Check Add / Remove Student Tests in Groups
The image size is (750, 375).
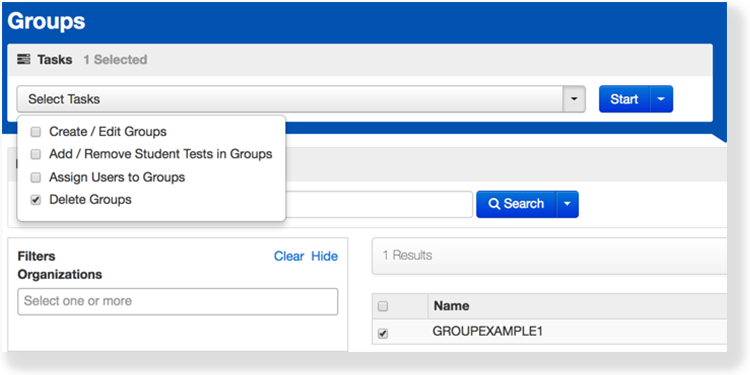pyautogui.click(x=35, y=154)
